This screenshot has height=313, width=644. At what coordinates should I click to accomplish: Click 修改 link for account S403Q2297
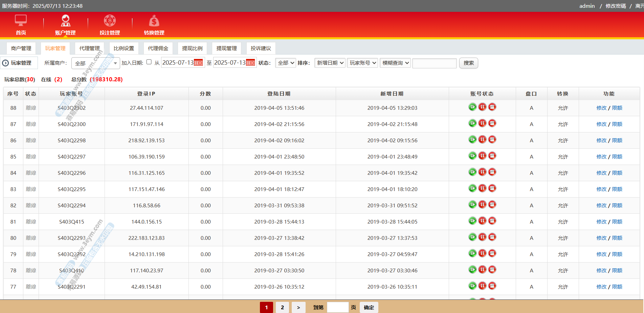(x=601, y=157)
